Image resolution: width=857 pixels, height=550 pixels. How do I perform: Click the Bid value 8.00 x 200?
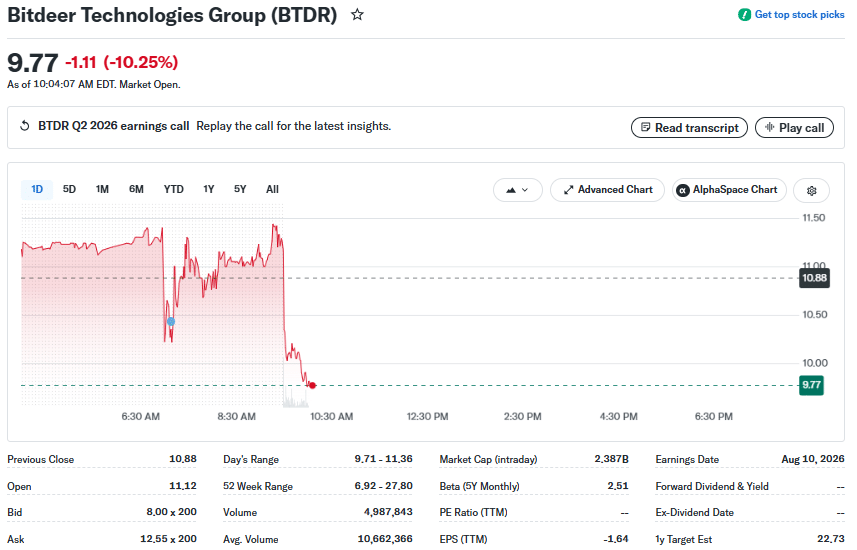tap(172, 512)
